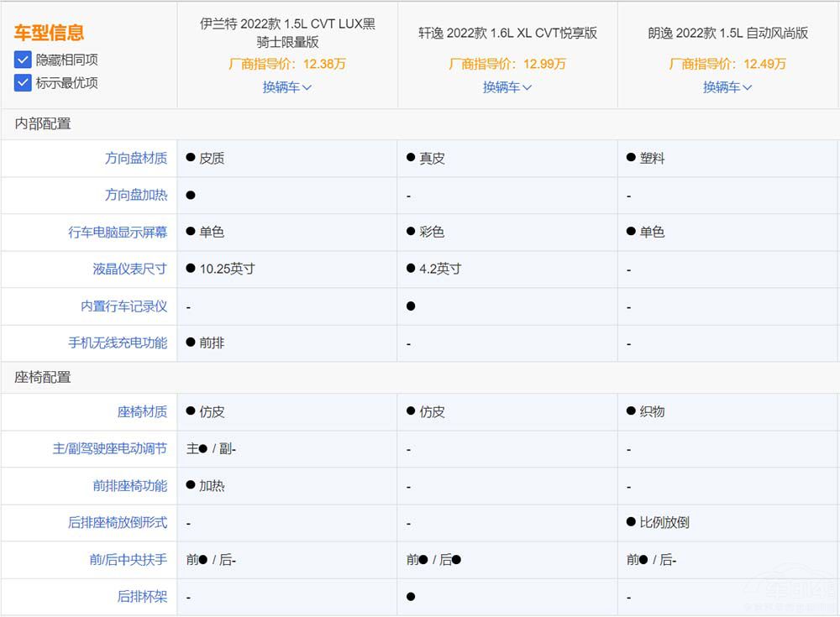Image resolution: width=840 pixels, height=617 pixels.
Task: Click the 方向盘材质 row label
Action: coord(136,158)
